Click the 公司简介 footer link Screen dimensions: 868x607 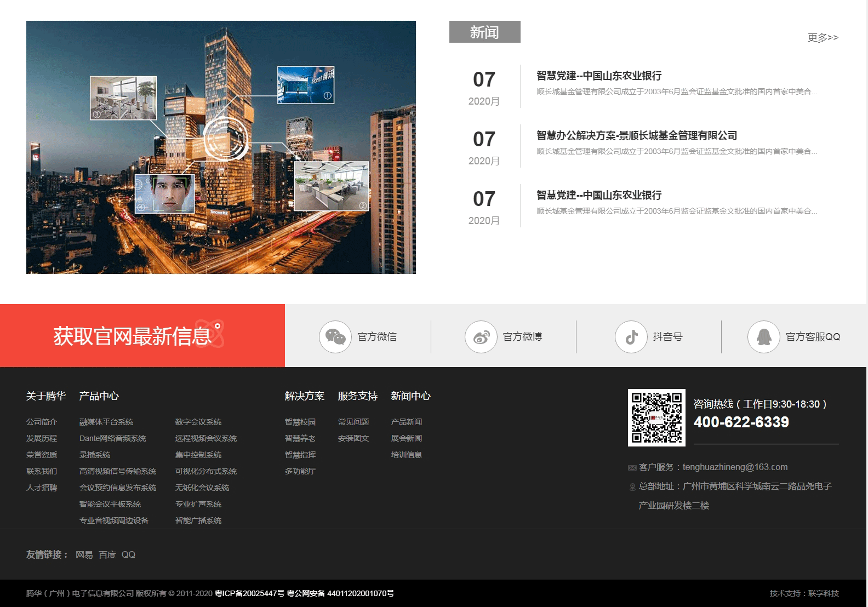(42, 422)
